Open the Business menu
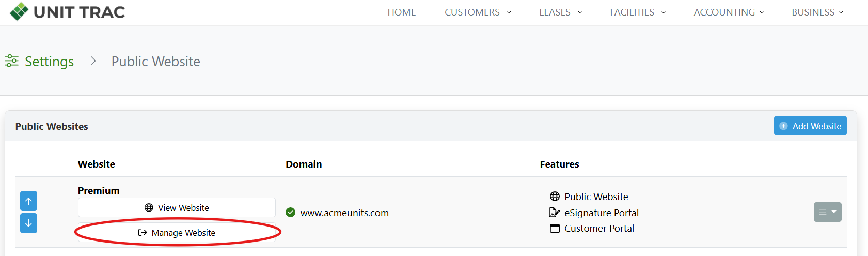Screen dimensions: 868x256 pyautogui.click(x=817, y=12)
